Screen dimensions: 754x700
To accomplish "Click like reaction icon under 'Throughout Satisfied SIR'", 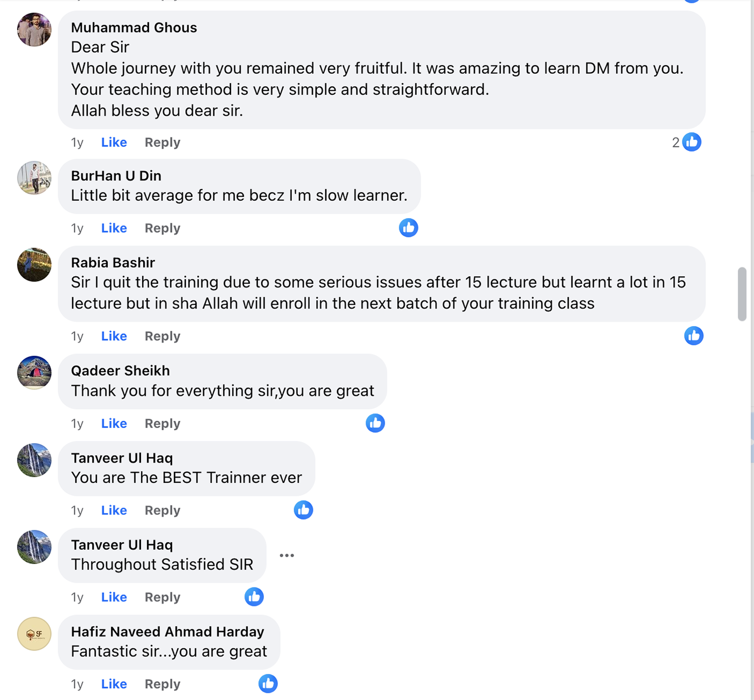I will click(254, 597).
